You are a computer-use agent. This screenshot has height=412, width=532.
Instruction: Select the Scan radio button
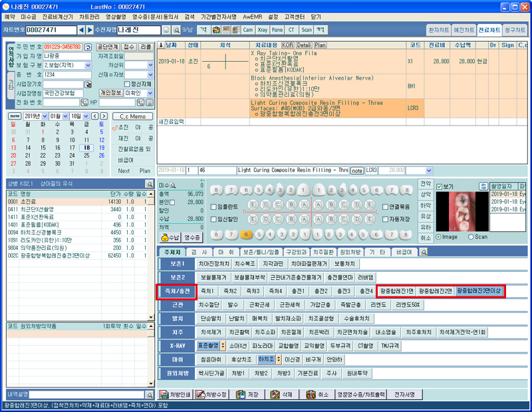pyautogui.click(x=472, y=237)
